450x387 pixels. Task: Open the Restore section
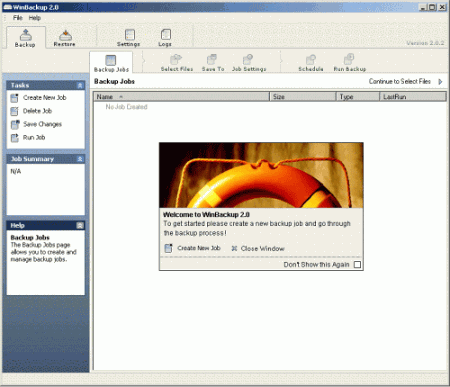[x=65, y=38]
